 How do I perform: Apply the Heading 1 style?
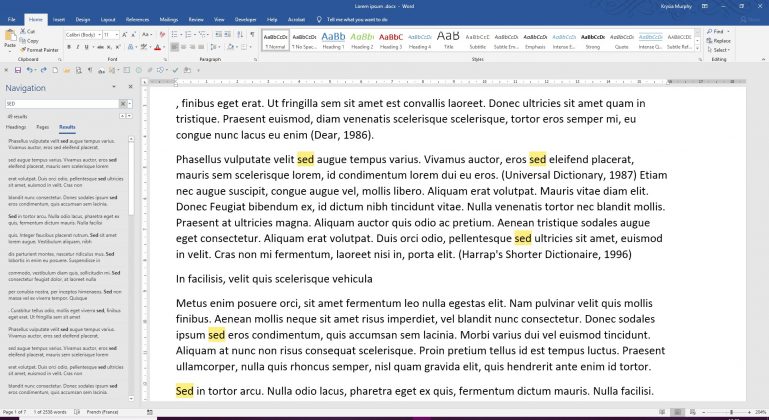[x=333, y=40]
